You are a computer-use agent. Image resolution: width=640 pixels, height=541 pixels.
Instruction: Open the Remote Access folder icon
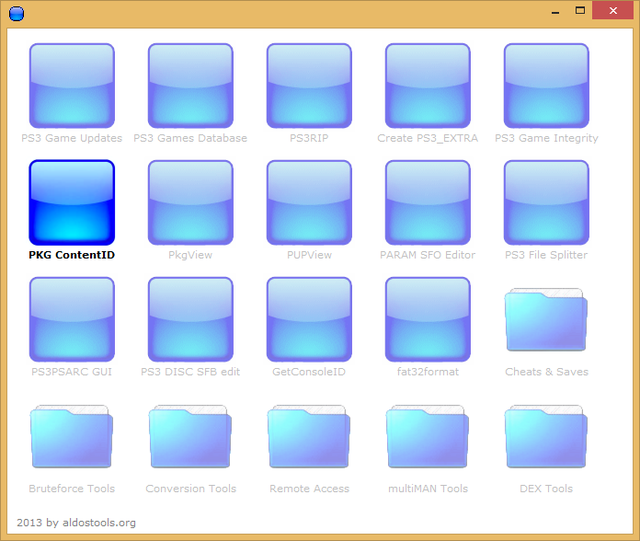309,436
